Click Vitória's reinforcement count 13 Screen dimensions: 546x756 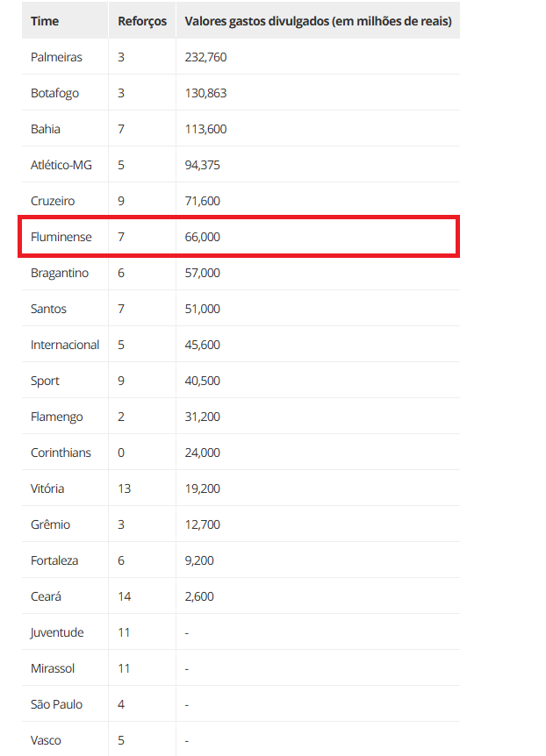tap(124, 489)
